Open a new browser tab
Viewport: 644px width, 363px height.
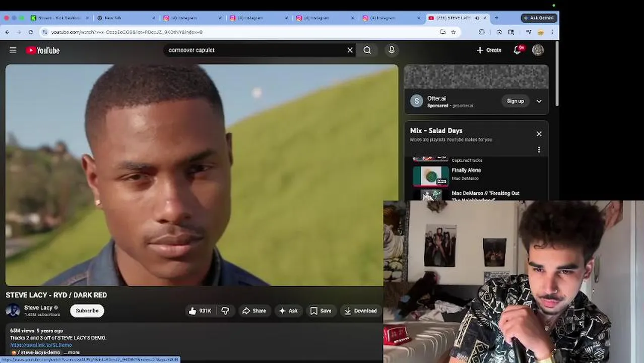(496, 18)
